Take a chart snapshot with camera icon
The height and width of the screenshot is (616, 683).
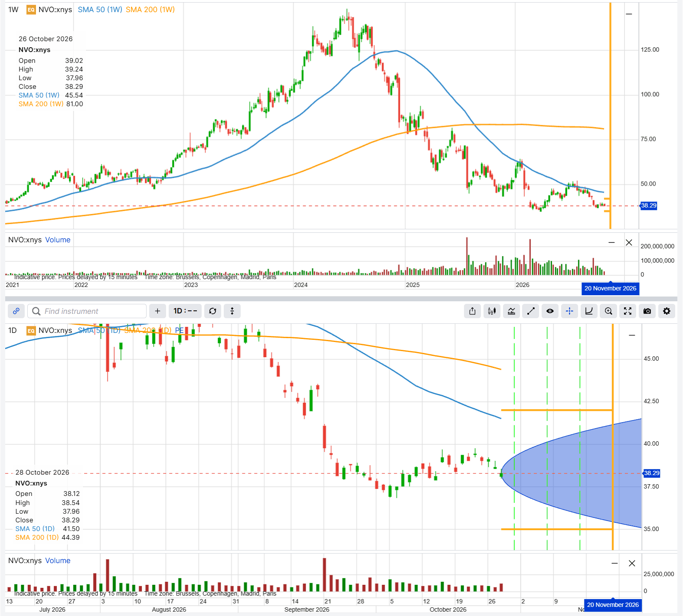click(x=647, y=311)
